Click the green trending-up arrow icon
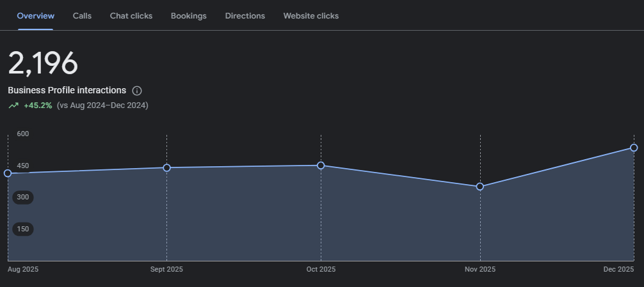Image resolution: width=644 pixels, height=287 pixels. tap(13, 105)
